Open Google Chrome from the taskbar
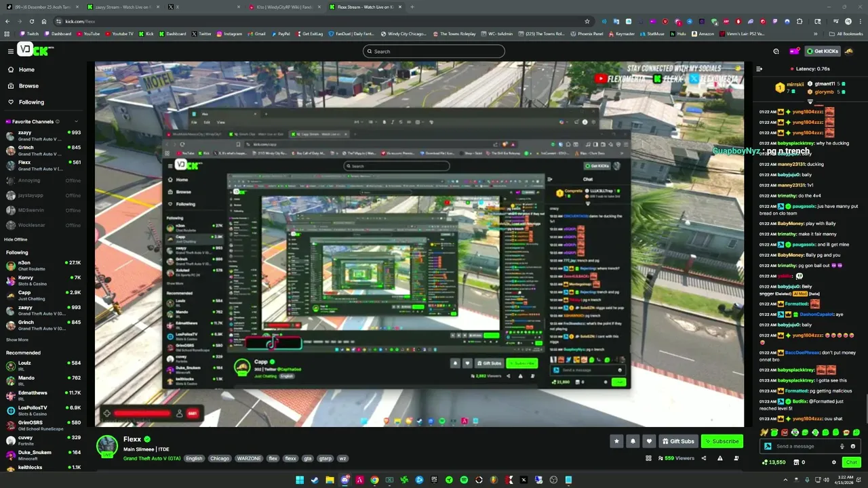 tap(374, 480)
